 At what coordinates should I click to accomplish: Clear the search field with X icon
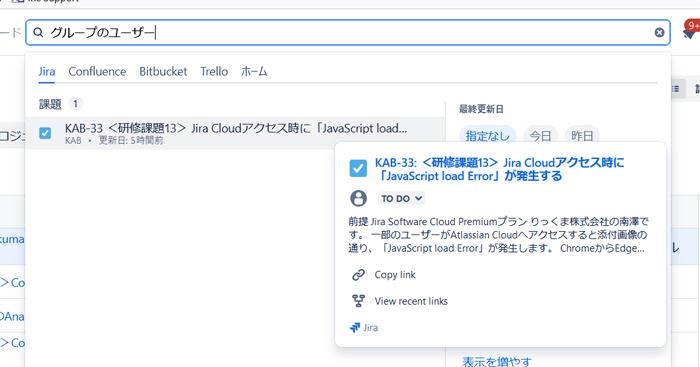tap(659, 32)
